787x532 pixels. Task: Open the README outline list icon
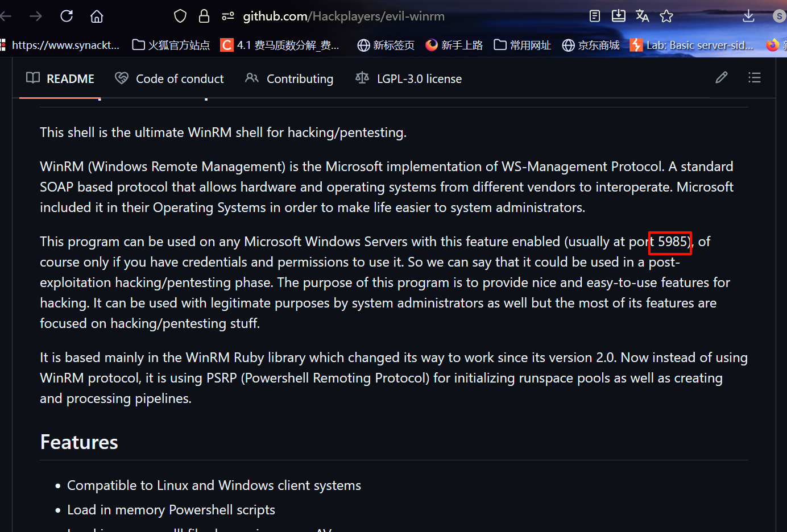pyautogui.click(x=755, y=77)
